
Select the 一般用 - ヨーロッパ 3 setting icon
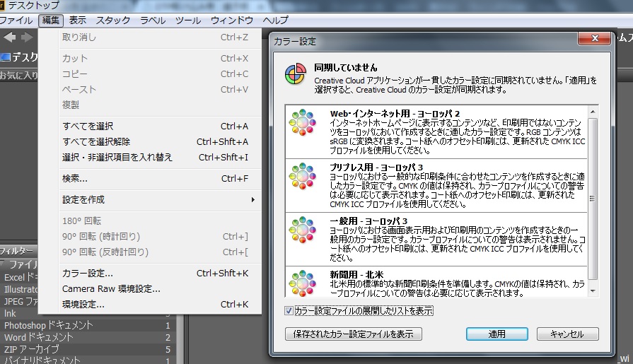pos(303,230)
